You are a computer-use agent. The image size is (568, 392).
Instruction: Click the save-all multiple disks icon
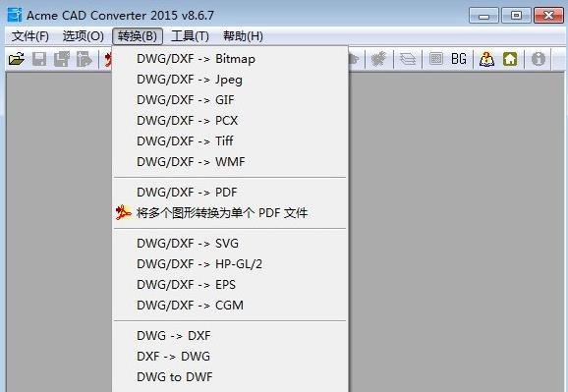[62, 59]
